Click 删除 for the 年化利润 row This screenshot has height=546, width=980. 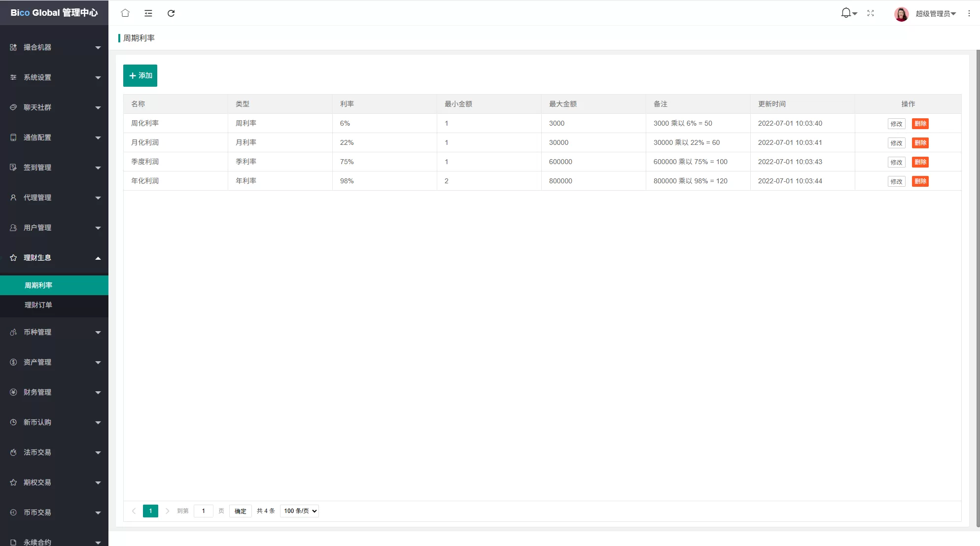coord(920,181)
